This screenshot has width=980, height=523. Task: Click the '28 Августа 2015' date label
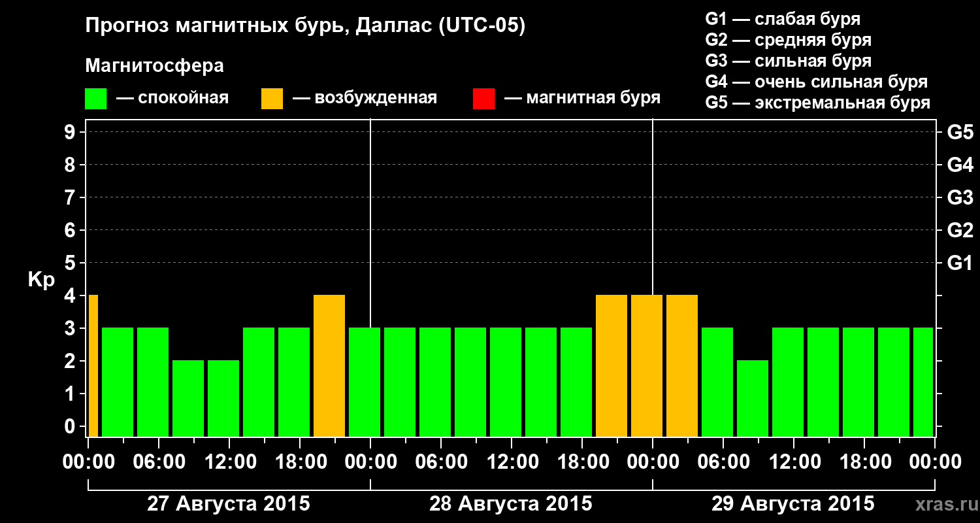click(511, 504)
